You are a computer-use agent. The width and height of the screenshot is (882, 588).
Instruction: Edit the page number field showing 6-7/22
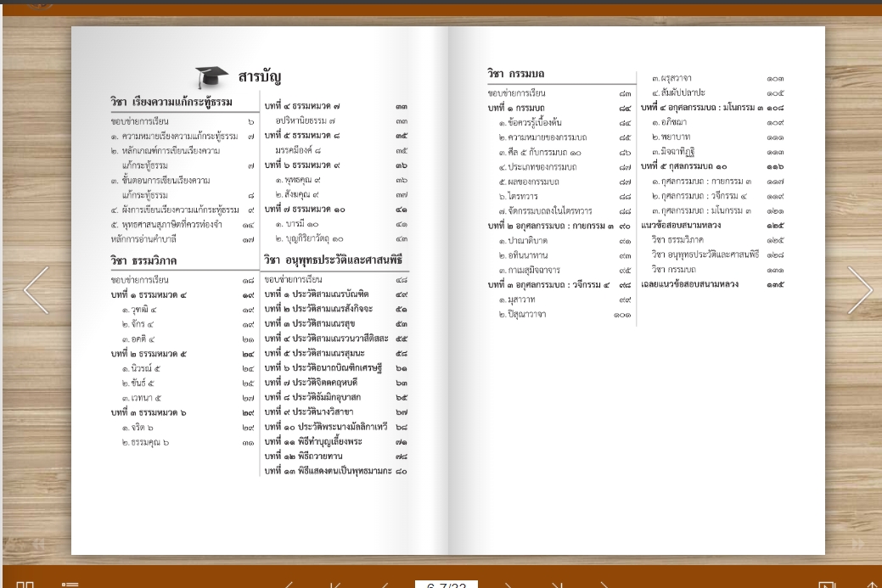coord(447,584)
